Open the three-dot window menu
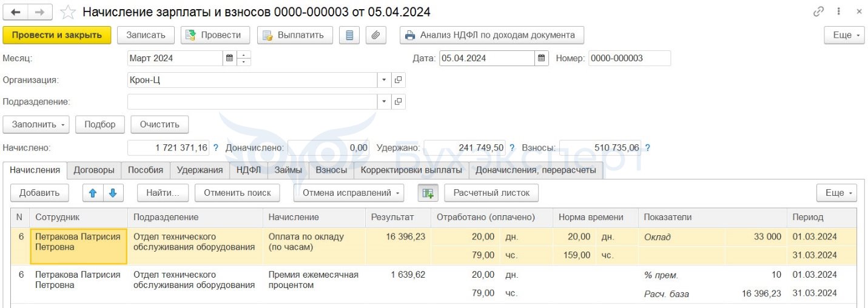The height and width of the screenshot is (308, 868). coord(839,12)
